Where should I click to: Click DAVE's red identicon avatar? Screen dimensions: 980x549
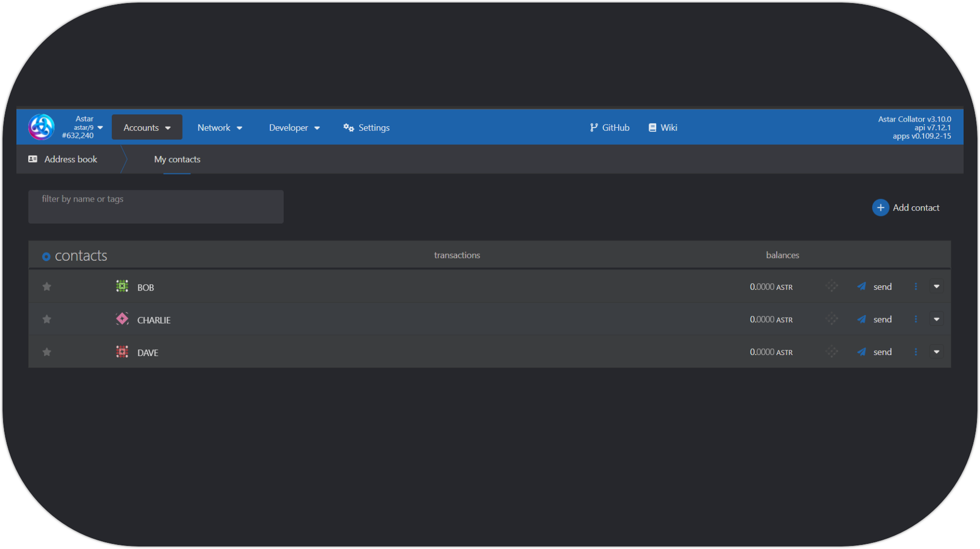point(122,352)
